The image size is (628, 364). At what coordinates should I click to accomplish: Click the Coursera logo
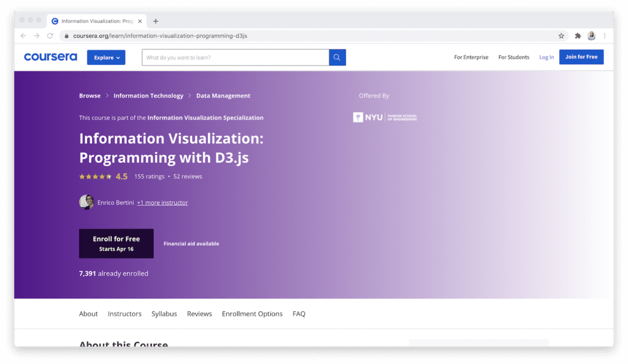point(50,57)
